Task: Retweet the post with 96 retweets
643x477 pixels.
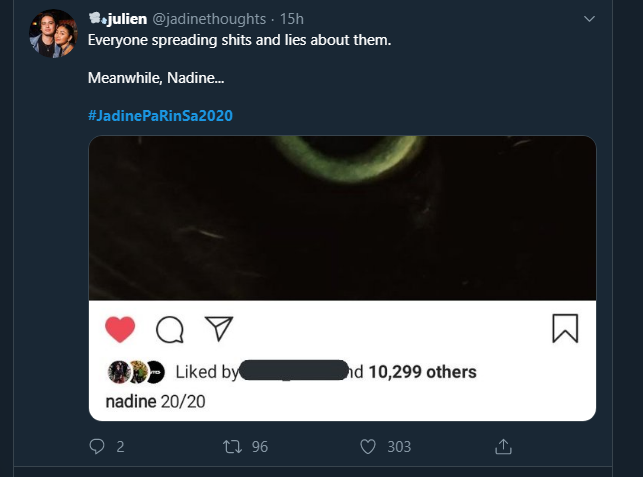Action: [229, 447]
